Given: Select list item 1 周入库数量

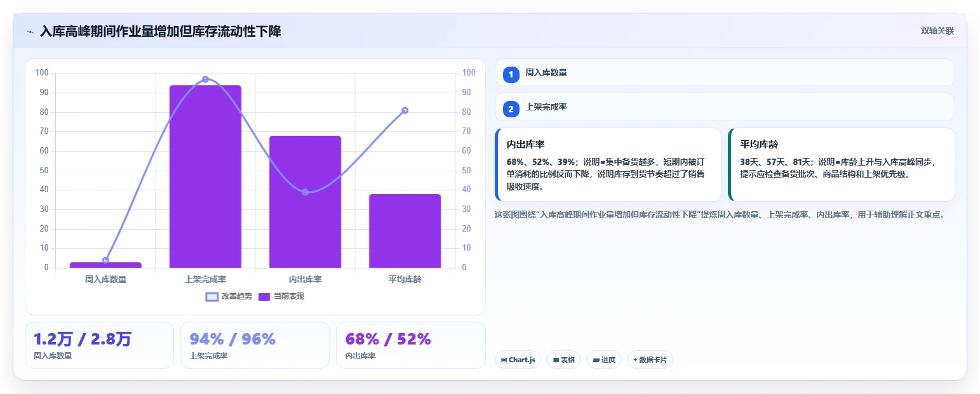Looking at the screenshot, I should (724, 73).
